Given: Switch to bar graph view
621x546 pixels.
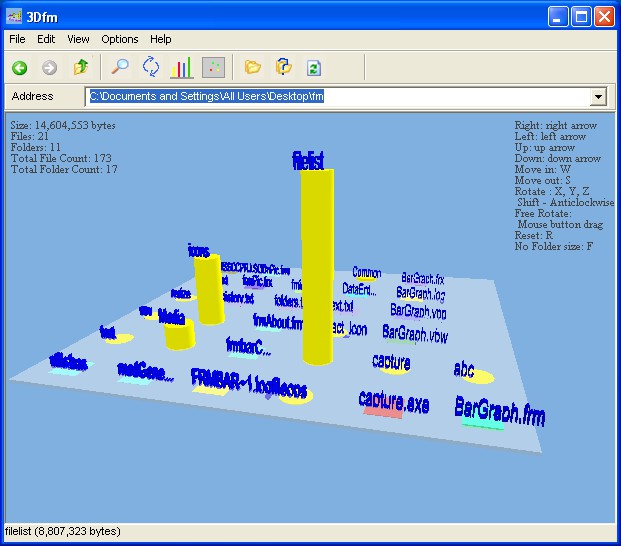Looking at the screenshot, I should 181,68.
